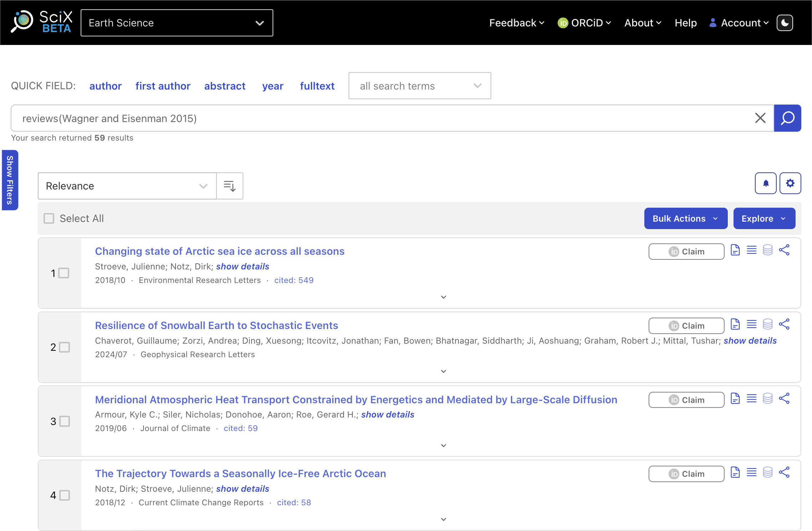Screen dimensions: 812x531
Task: Click the Bulk Actions button
Action: click(685, 218)
